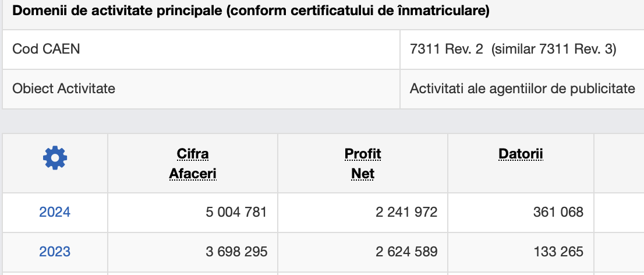Screen dimensions: 644x275
Task: Select the 133 265 debts value
Action: click(x=558, y=252)
